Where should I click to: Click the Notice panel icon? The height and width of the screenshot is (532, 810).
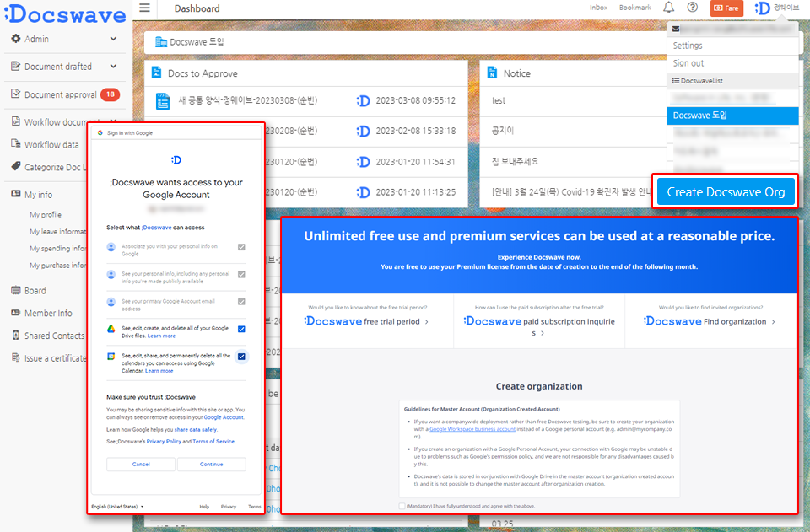point(492,73)
